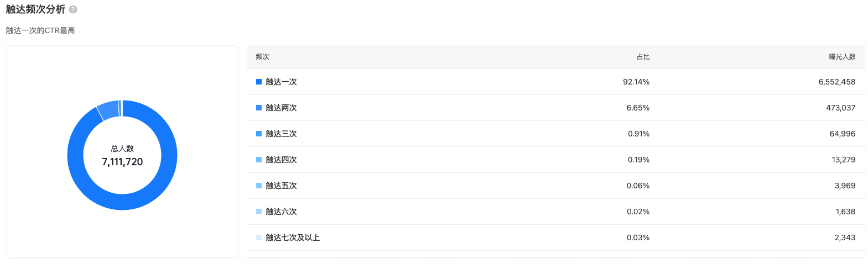Click the 触达七次及以上 legend color square
Viewport: 868px width, 264px height.
pos(259,237)
